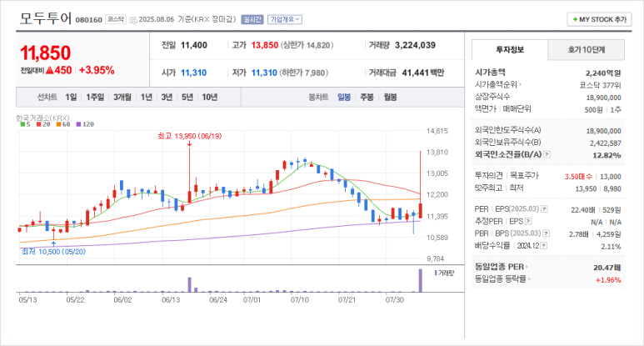
Task: Click the 거래량 value 3,224,039
Action: 415,46
